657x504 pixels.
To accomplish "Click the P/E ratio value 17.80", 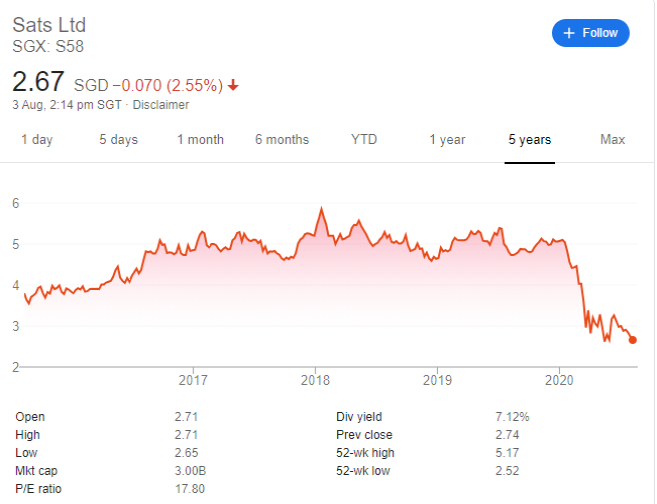I will (x=189, y=489).
